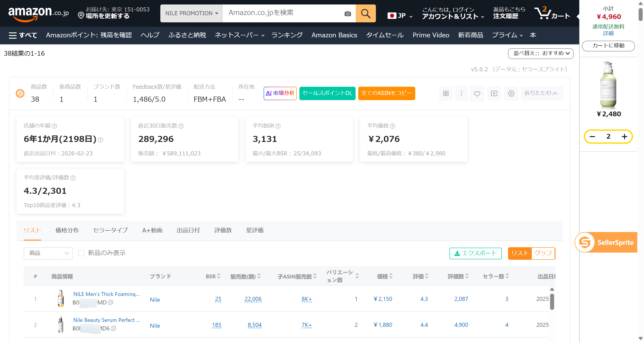This screenshot has width=644, height=342.
Task: Click into Amazon.co.jpを検索 search field
Action: point(282,13)
